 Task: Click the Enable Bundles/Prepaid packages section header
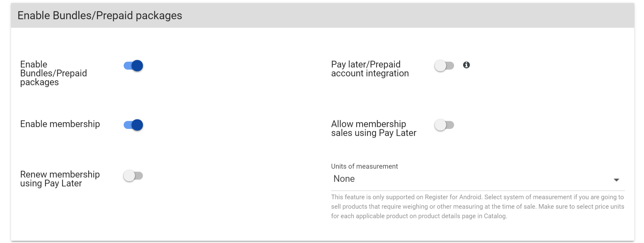[100, 16]
